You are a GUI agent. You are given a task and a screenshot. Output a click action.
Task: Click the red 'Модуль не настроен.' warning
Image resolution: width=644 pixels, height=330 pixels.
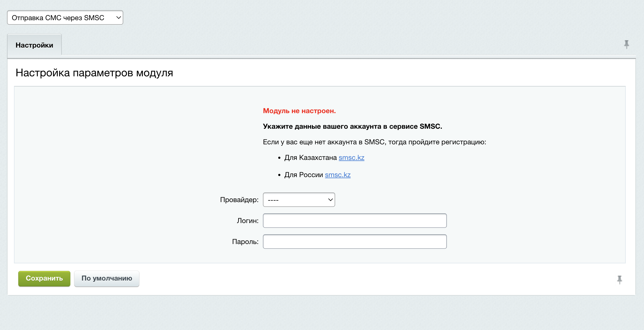click(x=299, y=111)
